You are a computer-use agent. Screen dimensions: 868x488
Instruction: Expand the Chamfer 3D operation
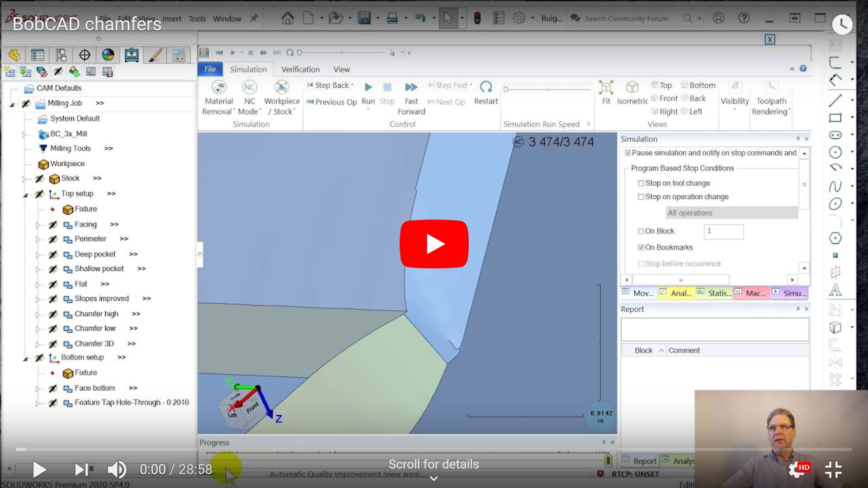coord(38,344)
